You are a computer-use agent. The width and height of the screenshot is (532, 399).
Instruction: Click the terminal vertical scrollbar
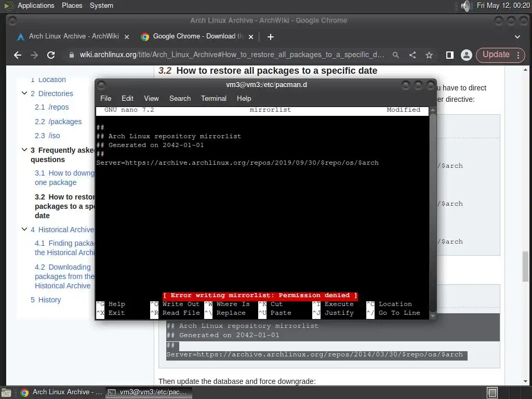coord(433,213)
